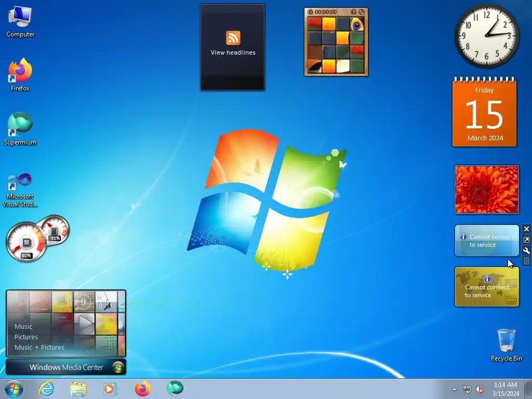Click the network status tray icon
The image size is (532, 399).
click(467, 390)
